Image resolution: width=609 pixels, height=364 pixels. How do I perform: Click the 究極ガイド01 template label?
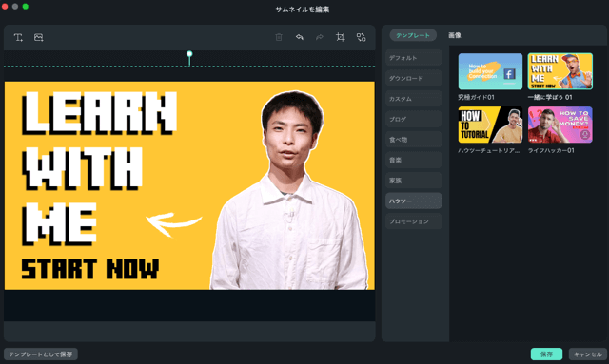click(x=476, y=97)
